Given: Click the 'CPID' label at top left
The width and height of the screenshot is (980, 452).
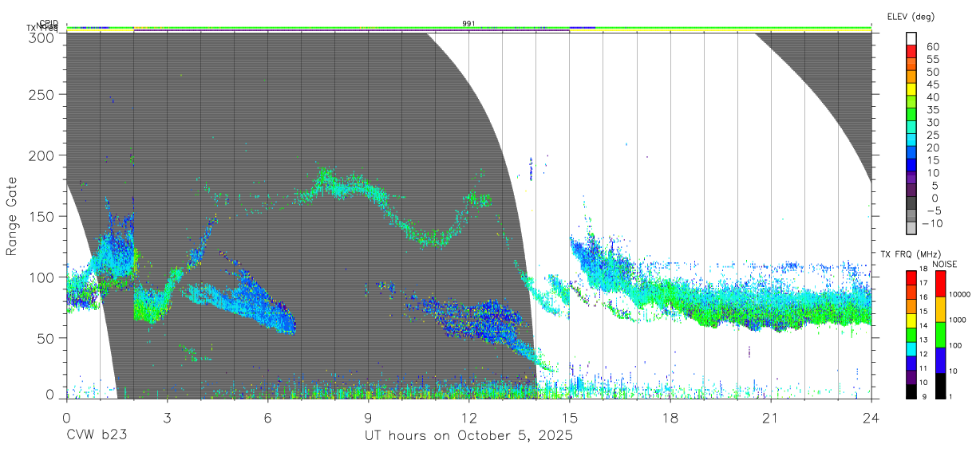Looking at the screenshot, I should (x=49, y=24).
